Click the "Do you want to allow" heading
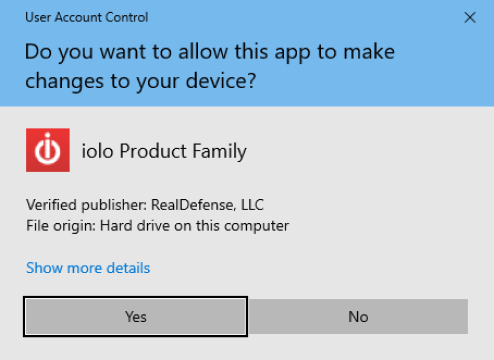Viewport: 494px width, 360px height. [x=210, y=66]
